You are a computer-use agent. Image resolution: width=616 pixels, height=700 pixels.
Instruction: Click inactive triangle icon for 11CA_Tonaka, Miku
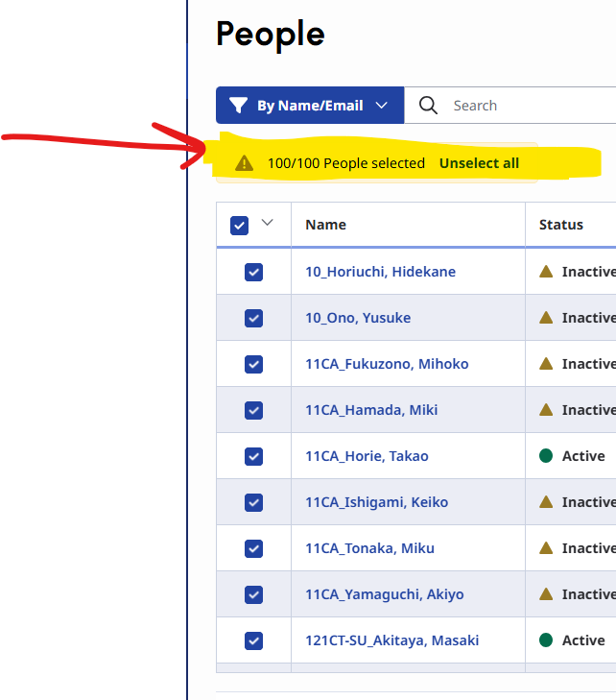546,547
